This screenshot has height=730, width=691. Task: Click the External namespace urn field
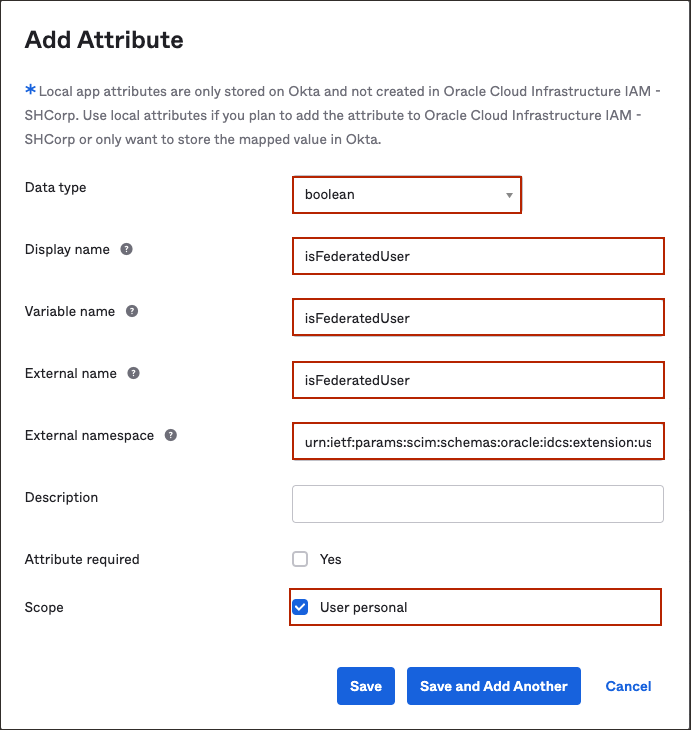pos(478,442)
